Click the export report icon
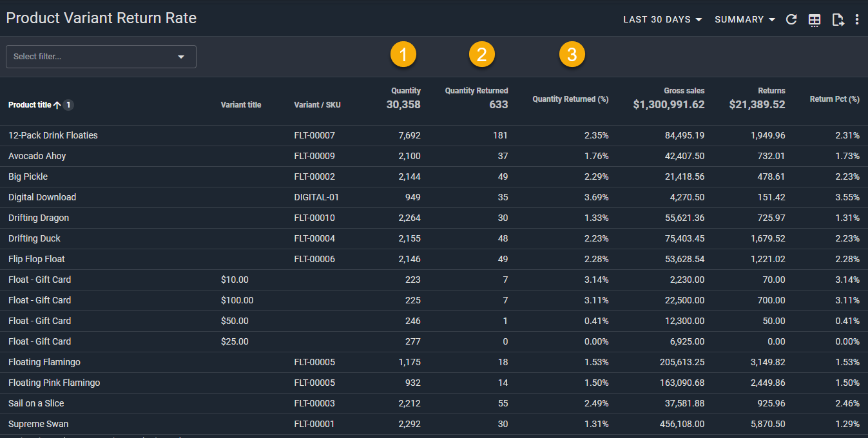Image resolution: width=868 pixels, height=438 pixels. coord(838,20)
